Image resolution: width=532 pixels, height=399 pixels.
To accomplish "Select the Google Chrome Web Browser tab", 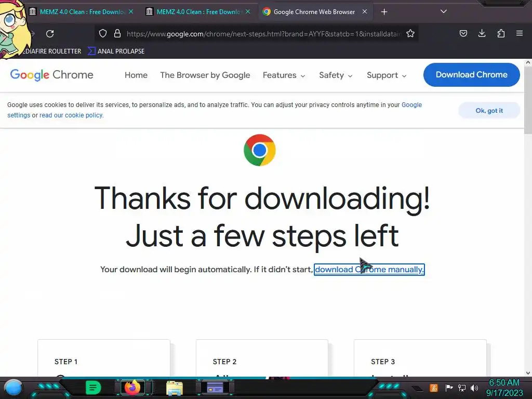I will pos(314,11).
